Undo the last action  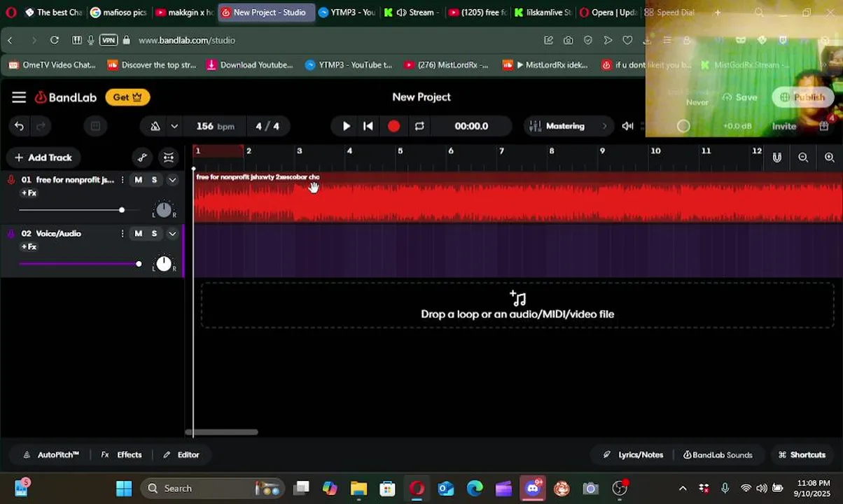pos(19,126)
